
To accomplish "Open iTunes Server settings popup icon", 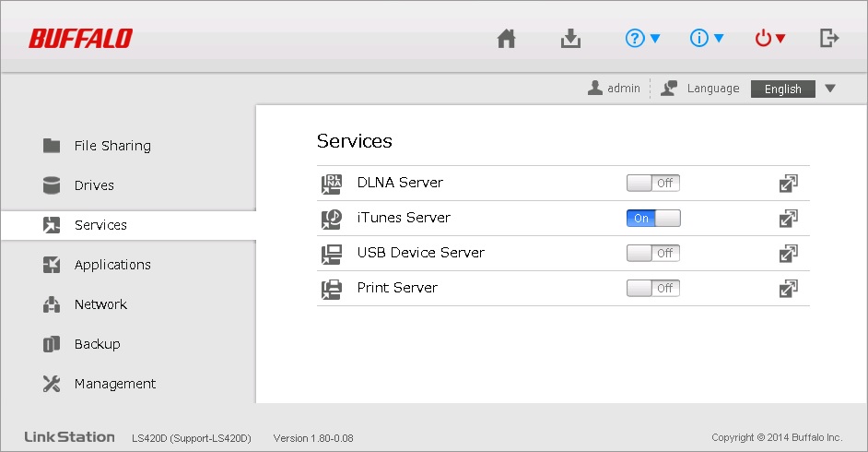I will coord(788,219).
